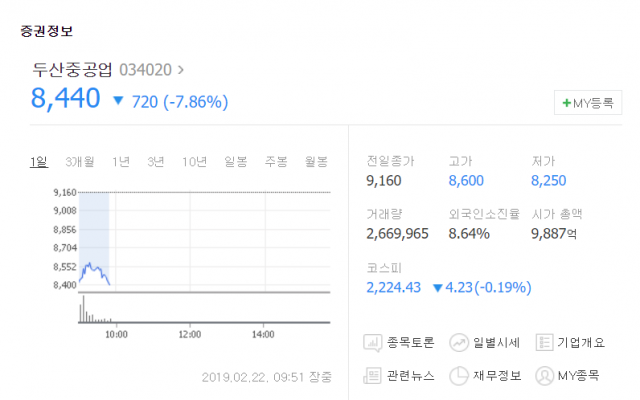640x400 pixels.
Task: Click the 저가 label
Action: (543, 161)
